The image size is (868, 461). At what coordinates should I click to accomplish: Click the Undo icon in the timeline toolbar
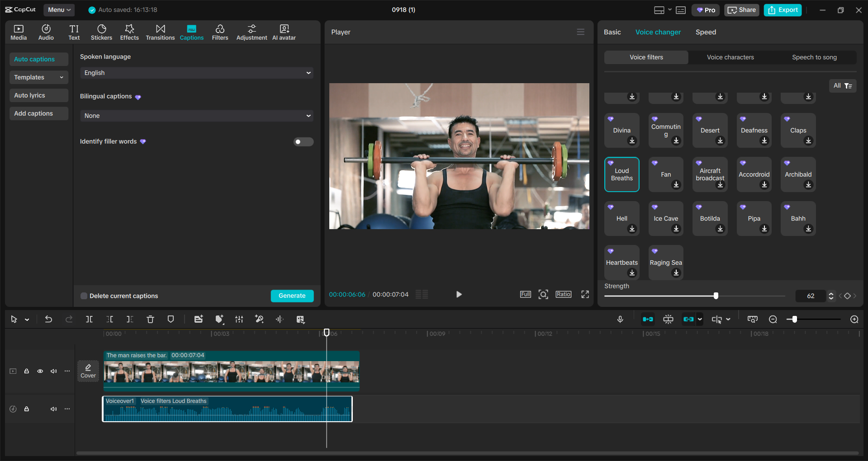[x=48, y=319]
